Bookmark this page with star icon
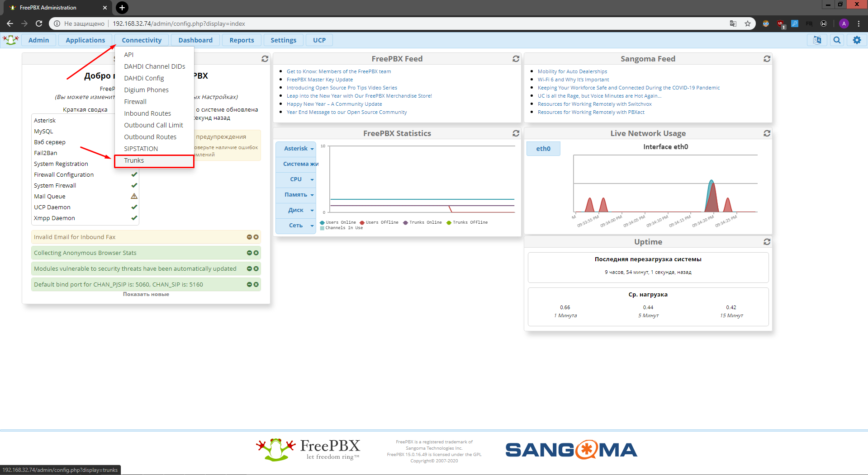This screenshot has width=868, height=475. 748,24
